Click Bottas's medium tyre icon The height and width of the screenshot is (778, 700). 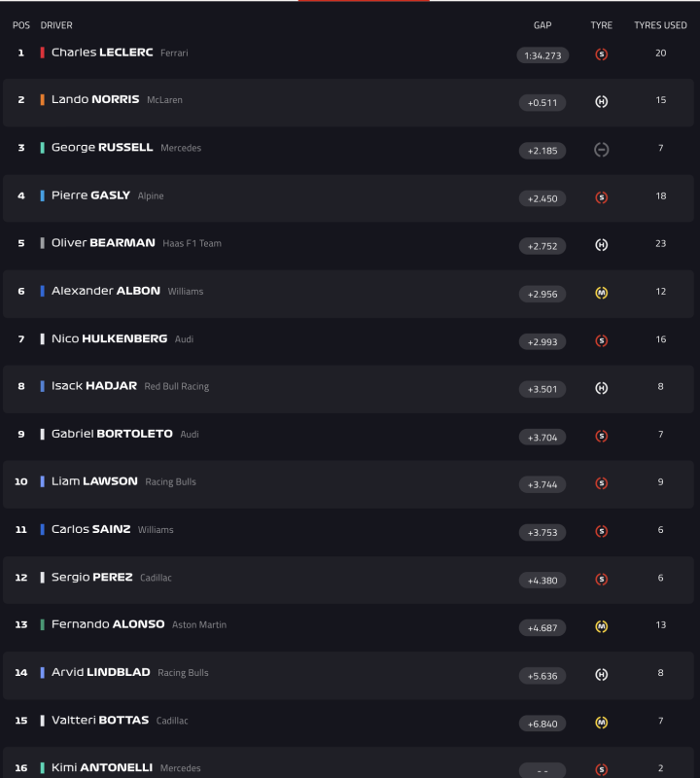(601, 723)
